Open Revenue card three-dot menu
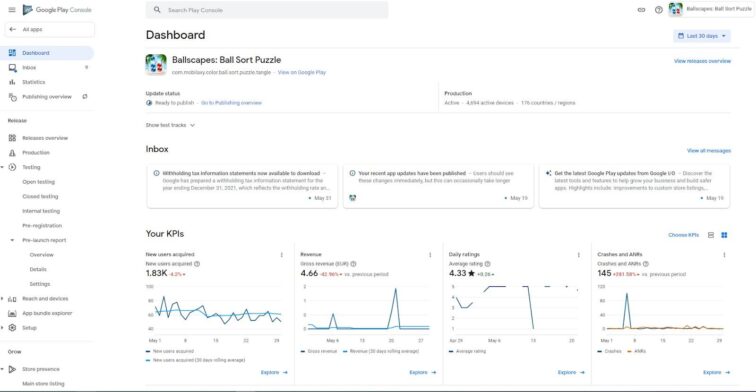 point(430,255)
